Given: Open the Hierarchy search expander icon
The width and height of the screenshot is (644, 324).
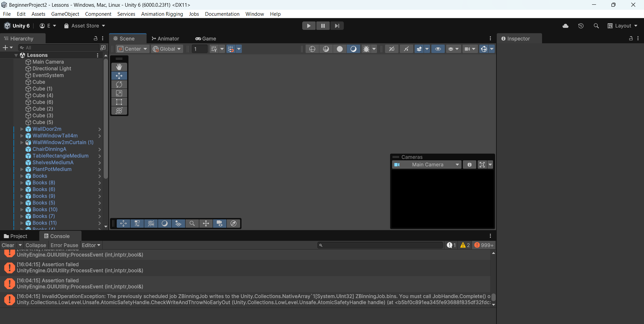Looking at the screenshot, I should 103,48.
